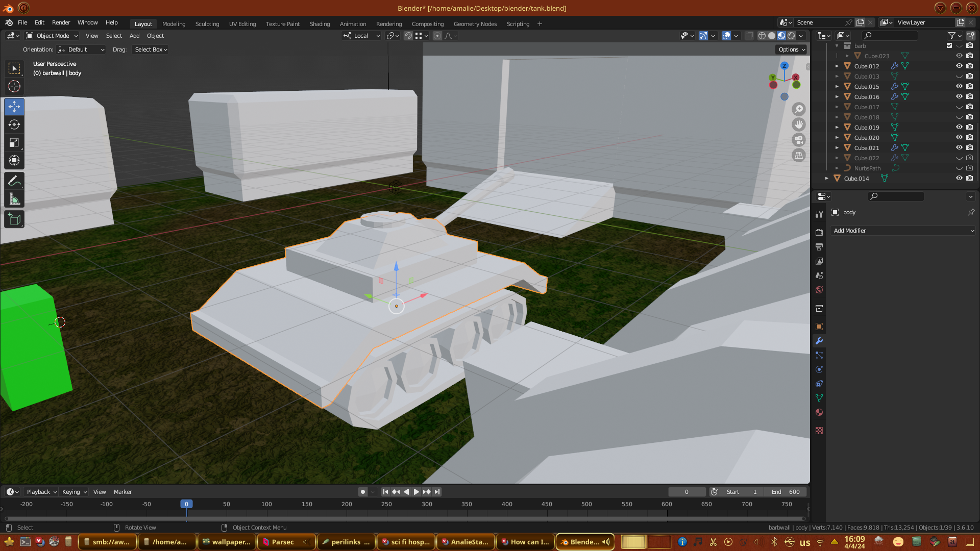Image resolution: width=980 pixels, height=551 pixels.
Task: Hide Cube.012 in viewport
Action: 959,66
